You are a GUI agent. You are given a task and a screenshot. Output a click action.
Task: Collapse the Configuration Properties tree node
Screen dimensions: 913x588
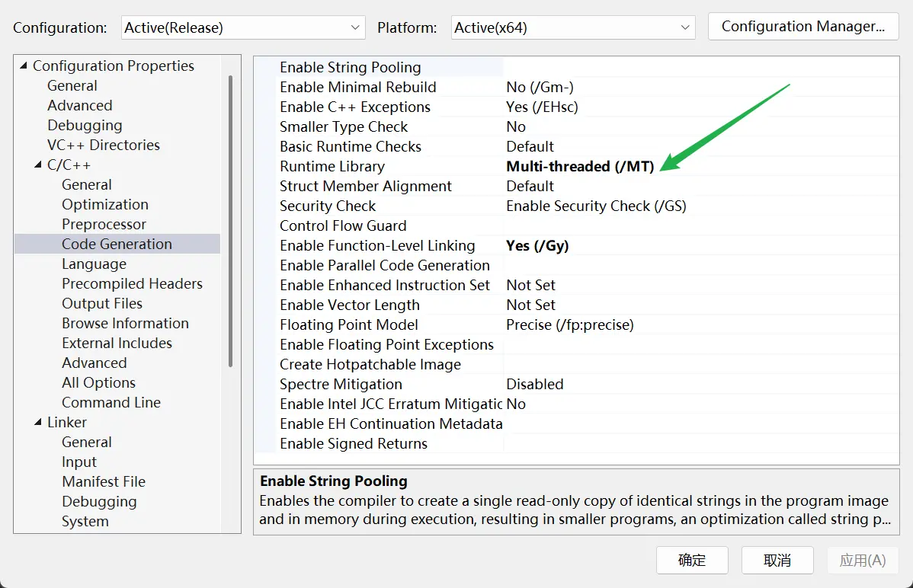point(24,66)
